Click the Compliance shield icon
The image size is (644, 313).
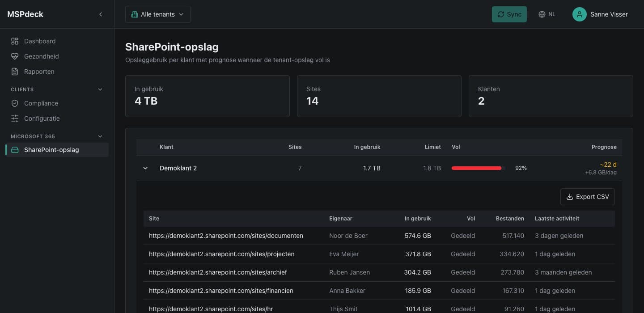click(15, 103)
